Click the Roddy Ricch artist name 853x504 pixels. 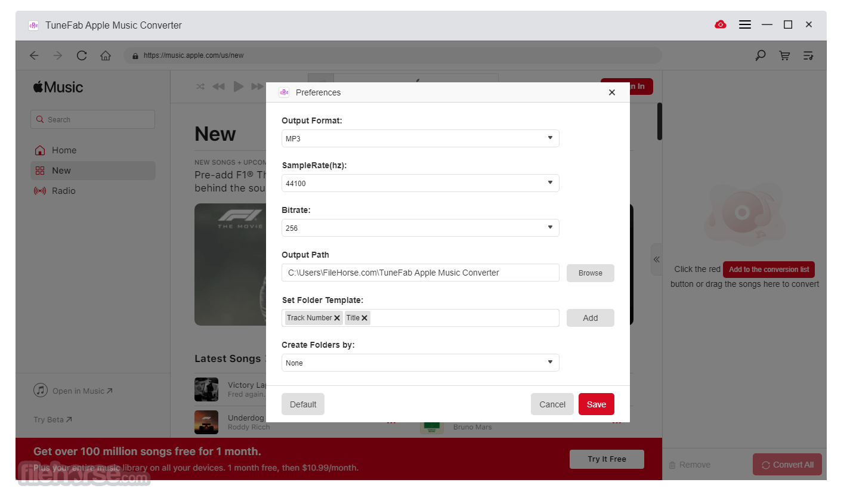[249, 427]
